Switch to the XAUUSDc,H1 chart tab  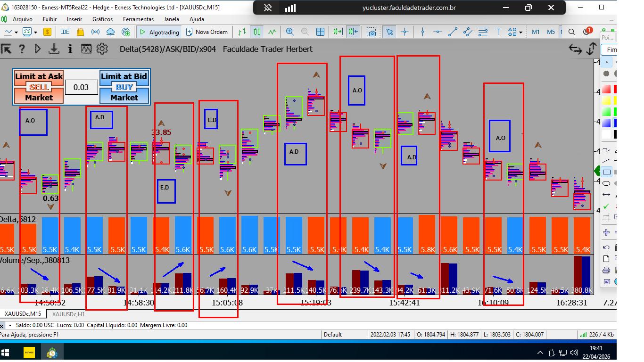click(68, 314)
